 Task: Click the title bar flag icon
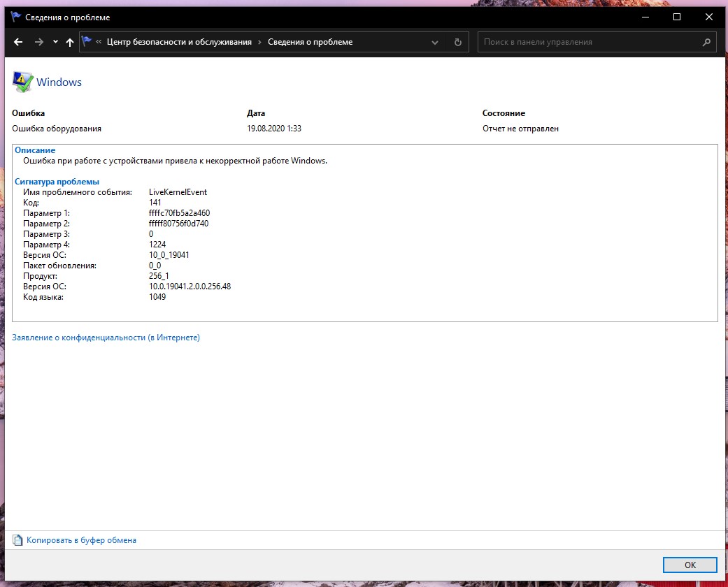(x=16, y=17)
